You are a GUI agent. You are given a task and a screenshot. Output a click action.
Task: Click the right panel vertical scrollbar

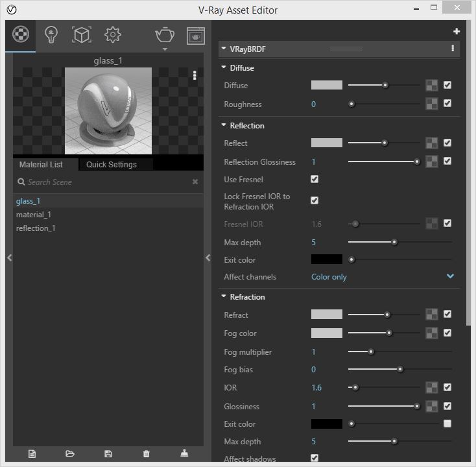(x=468, y=173)
